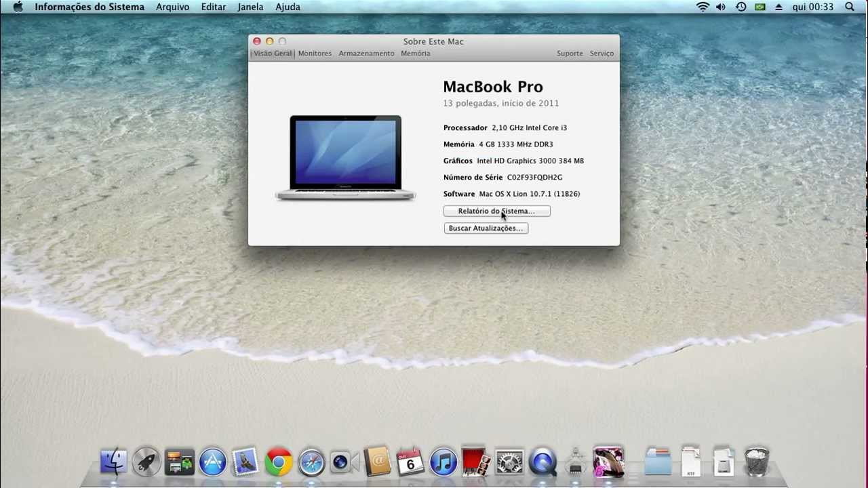Open the Wi-Fi status menu
This screenshot has width=868, height=488.
tap(703, 7)
